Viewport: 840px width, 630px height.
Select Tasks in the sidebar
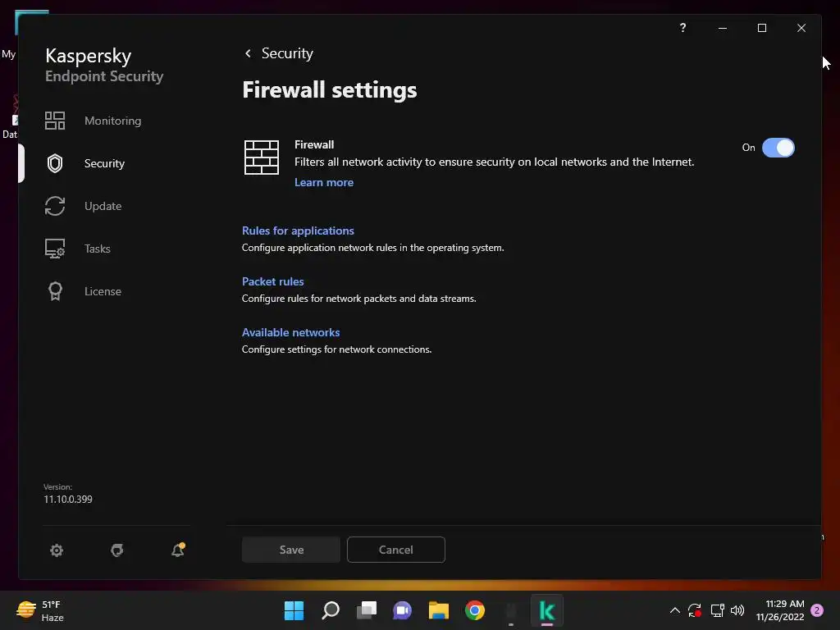pyautogui.click(x=97, y=249)
